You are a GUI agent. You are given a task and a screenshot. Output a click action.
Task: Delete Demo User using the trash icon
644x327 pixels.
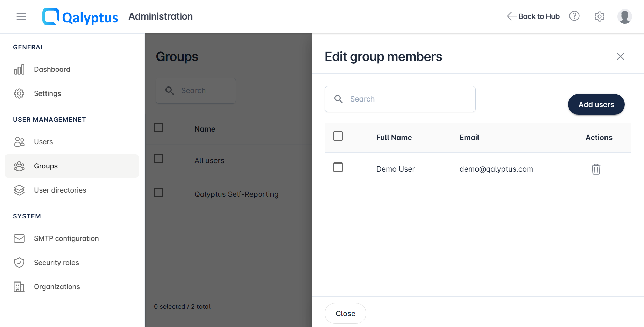click(x=596, y=169)
